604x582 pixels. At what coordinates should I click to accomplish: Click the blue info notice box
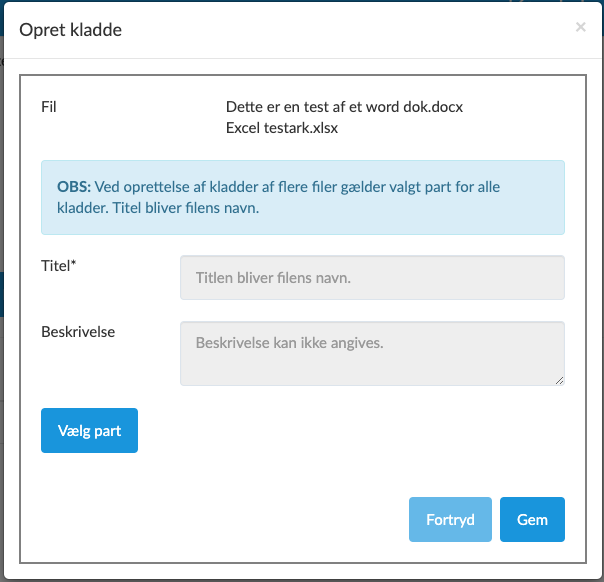302,198
